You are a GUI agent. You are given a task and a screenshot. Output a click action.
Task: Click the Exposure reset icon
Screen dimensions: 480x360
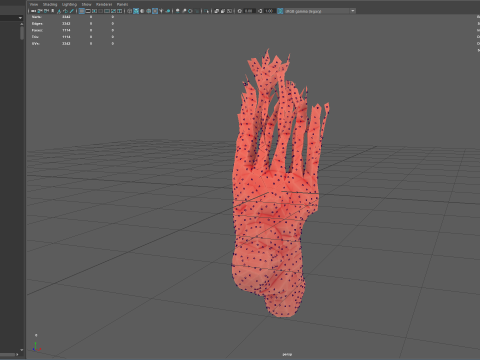tap(240, 11)
